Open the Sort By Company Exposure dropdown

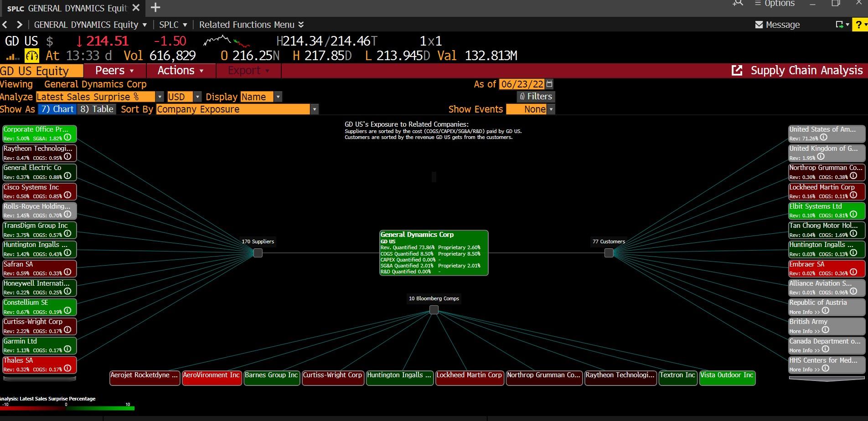pyautogui.click(x=315, y=109)
